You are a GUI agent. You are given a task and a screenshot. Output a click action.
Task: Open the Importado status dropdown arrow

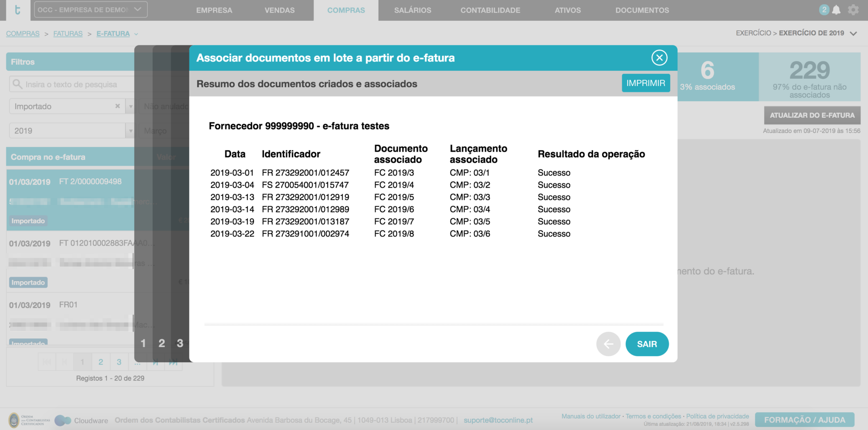(131, 106)
